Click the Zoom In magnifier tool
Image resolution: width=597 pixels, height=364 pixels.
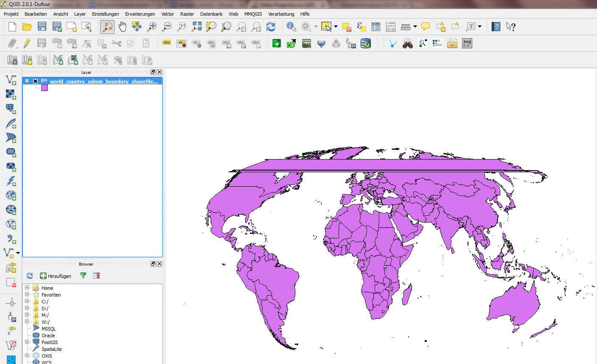[x=151, y=27]
